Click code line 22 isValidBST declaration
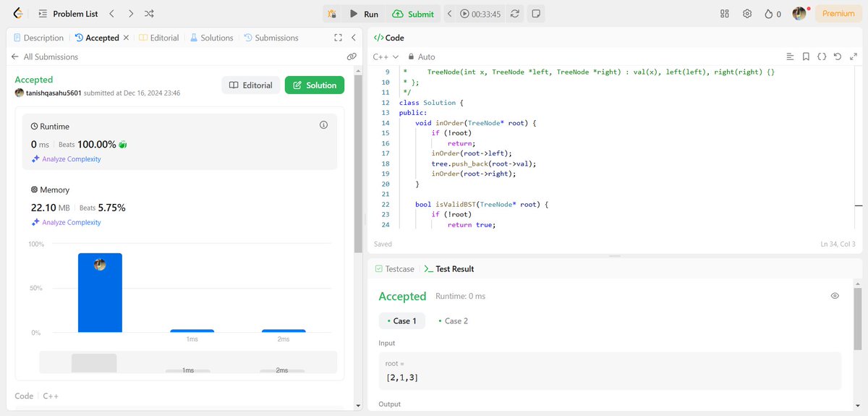The image size is (868, 416). click(482, 205)
